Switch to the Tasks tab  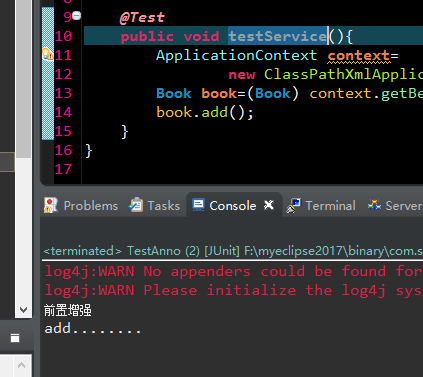[155, 206]
